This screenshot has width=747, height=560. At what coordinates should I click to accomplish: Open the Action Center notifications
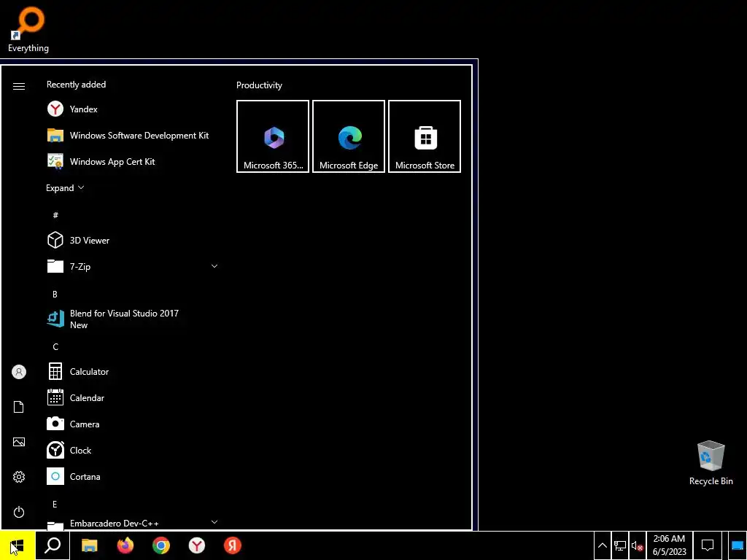point(708,545)
